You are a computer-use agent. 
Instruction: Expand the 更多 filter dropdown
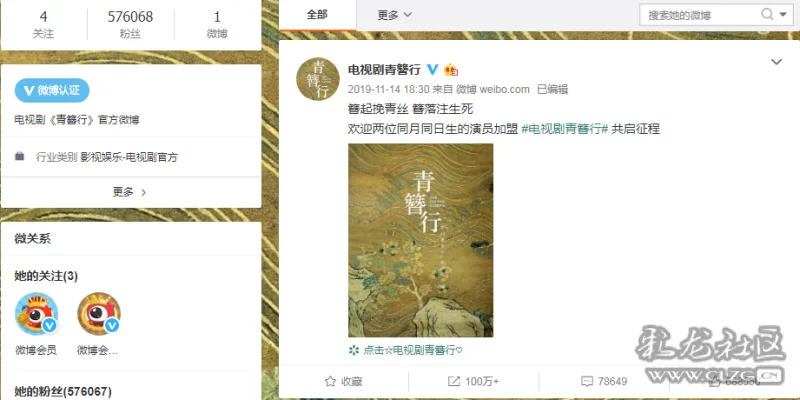tap(394, 15)
